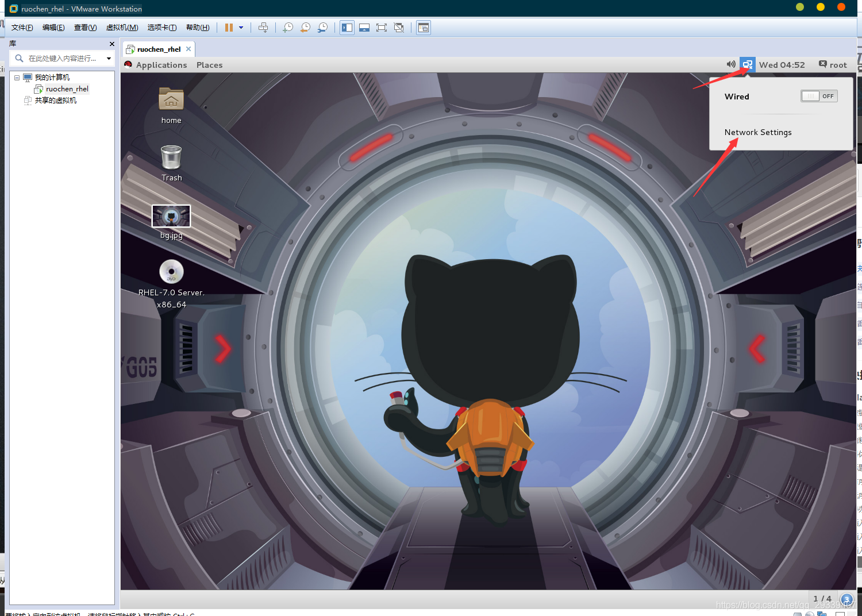Click the notification count badge 3

pyautogui.click(x=846, y=600)
